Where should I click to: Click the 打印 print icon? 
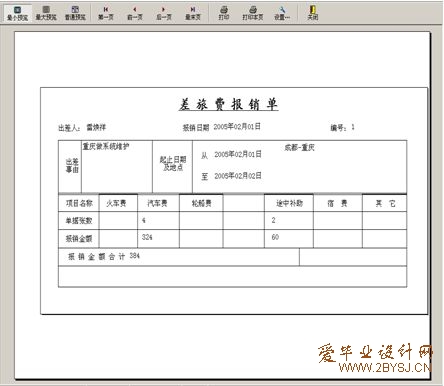(224, 13)
